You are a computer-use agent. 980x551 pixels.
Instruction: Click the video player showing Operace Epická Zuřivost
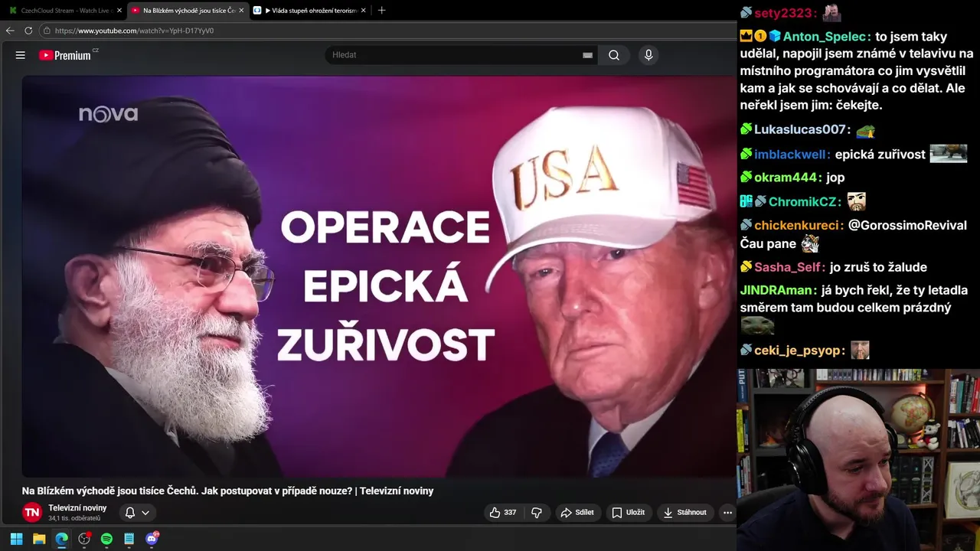click(379, 276)
